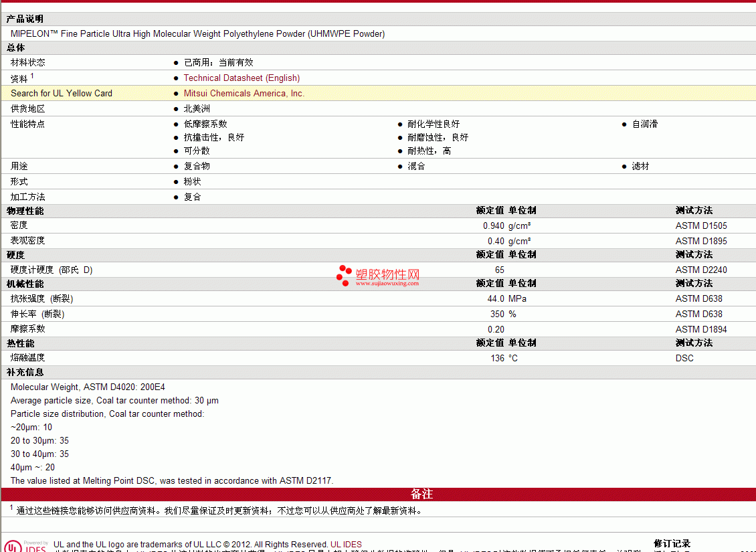The width and height of the screenshot is (756, 552).
Task: Click the 修订记录 heading at bottom right
Action: [672, 544]
